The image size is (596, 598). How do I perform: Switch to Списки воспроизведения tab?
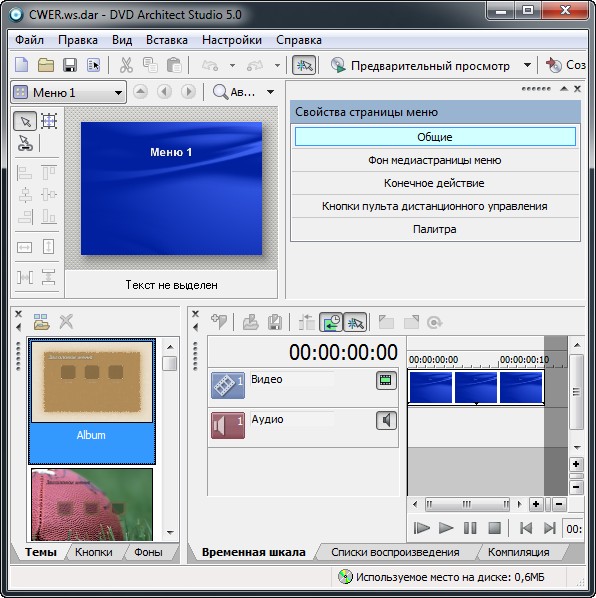pos(395,552)
